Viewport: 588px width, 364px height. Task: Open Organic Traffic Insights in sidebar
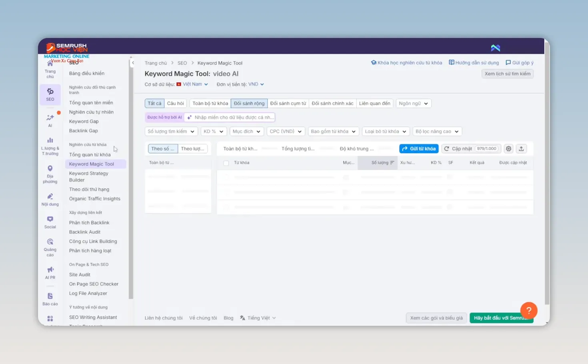[94, 199]
